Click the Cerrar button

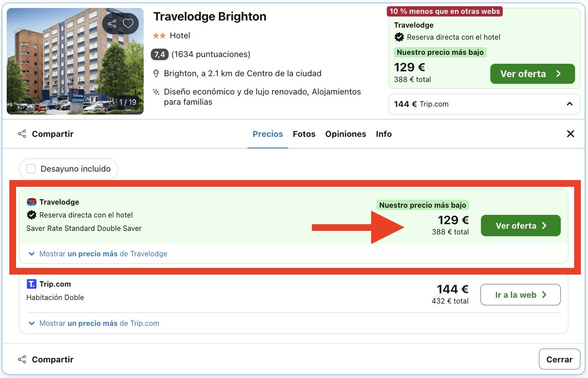coord(559,359)
